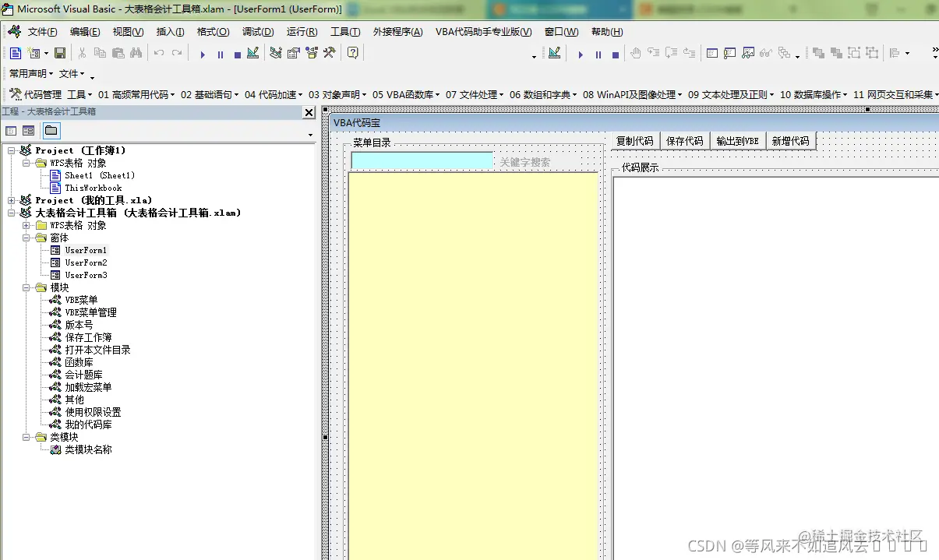939x560 pixels.
Task: Open the Align controls dropdown arrow
Action: [907, 53]
